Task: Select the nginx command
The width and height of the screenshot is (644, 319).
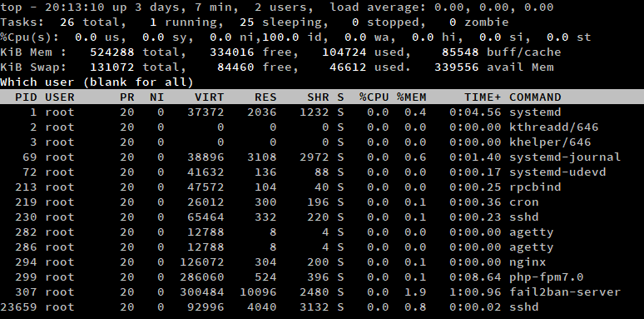Action: 528,262
